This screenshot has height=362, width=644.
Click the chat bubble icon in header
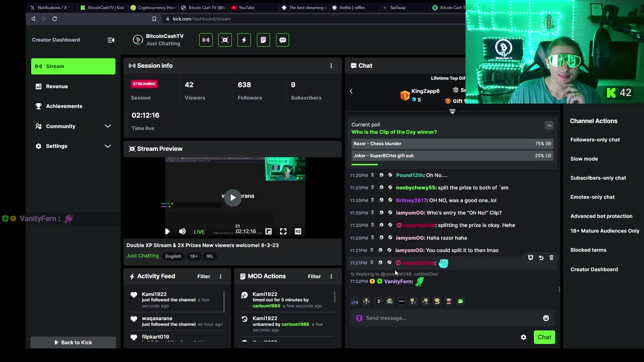click(x=283, y=40)
